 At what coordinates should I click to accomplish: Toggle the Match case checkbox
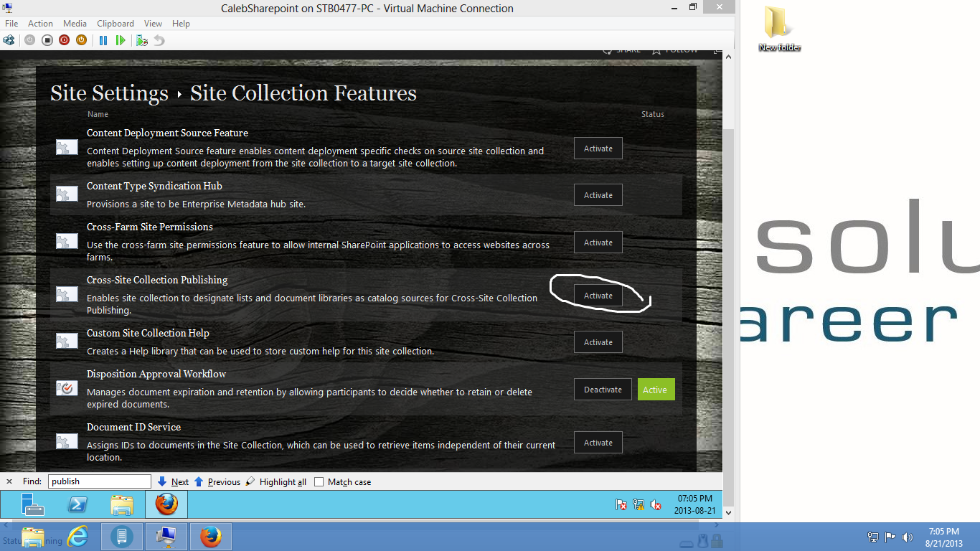coord(319,482)
